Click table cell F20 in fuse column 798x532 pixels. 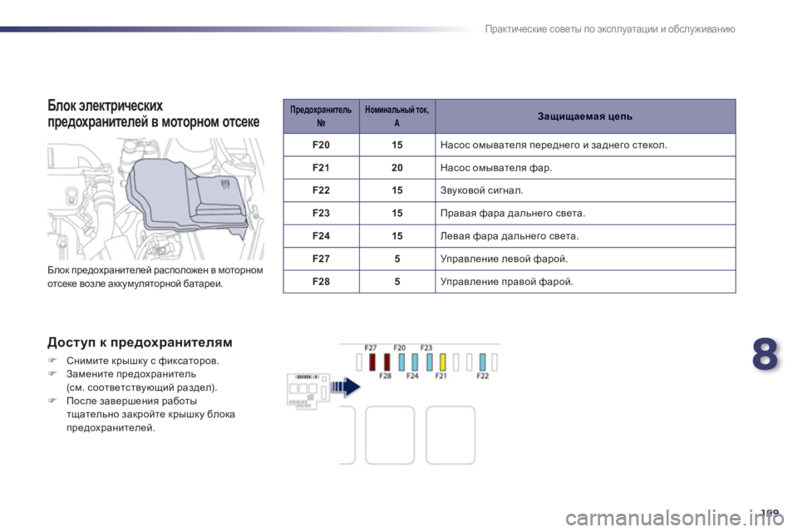click(x=321, y=145)
